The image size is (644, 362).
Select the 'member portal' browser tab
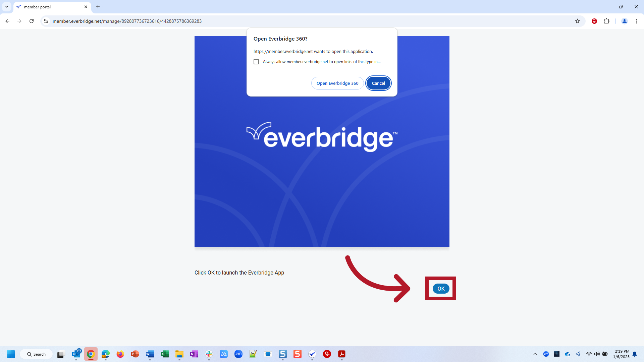coord(47,7)
